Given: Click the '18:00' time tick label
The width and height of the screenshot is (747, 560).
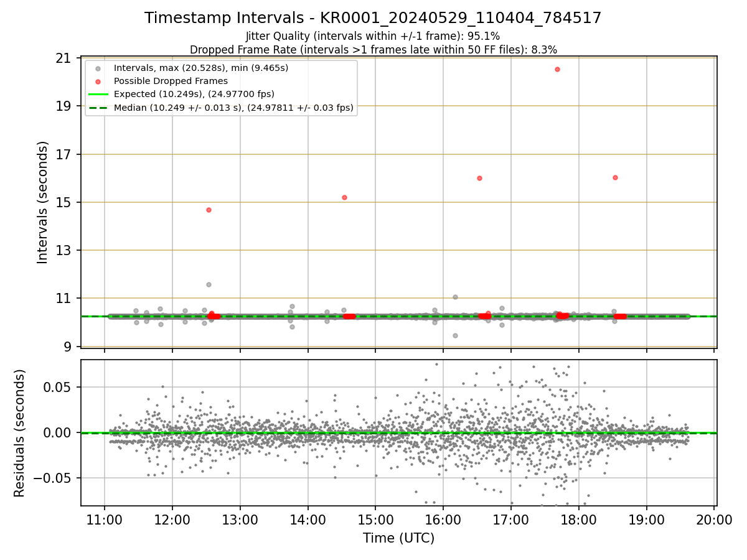Looking at the screenshot, I should [x=579, y=520].
